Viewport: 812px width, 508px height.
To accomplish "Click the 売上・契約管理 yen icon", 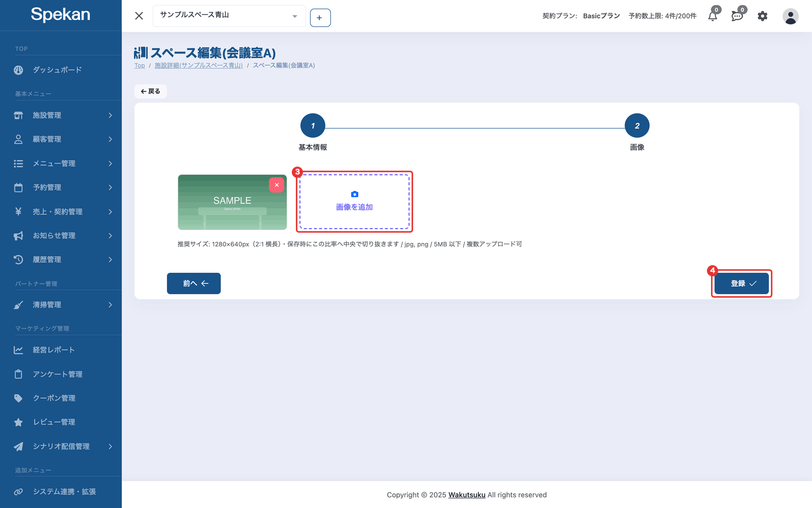I will click(x=18, y=211).
